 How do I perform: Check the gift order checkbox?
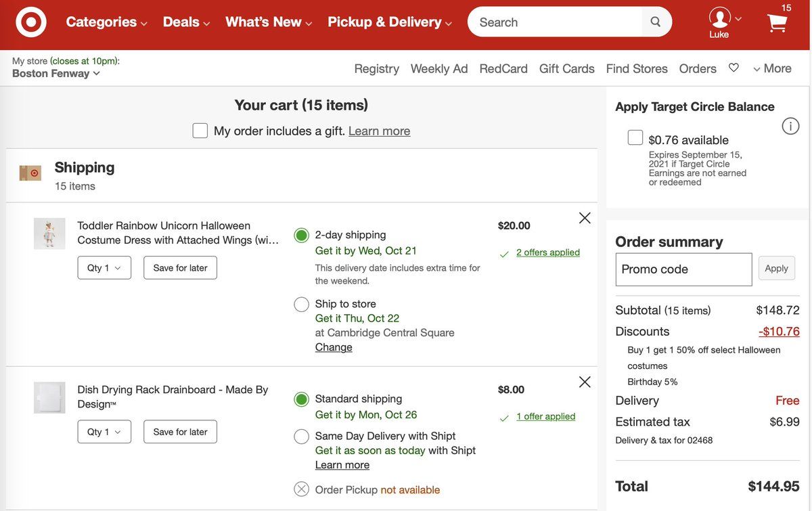point(200,131)
